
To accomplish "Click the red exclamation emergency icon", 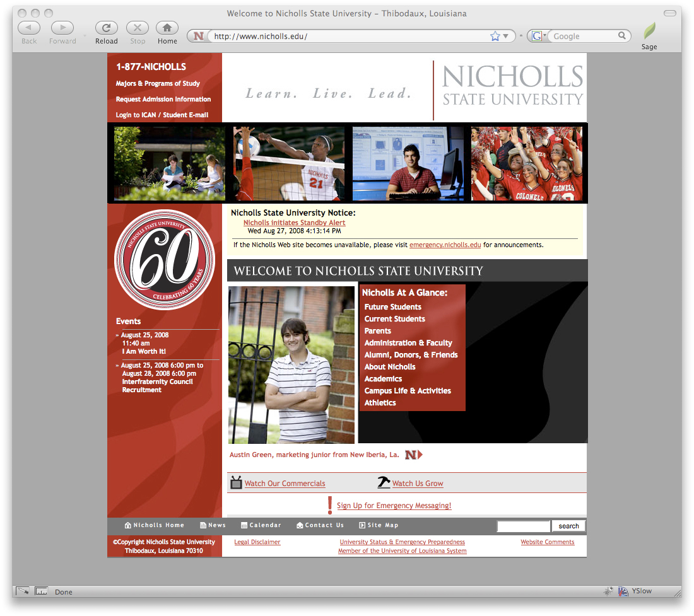I will tap(329, 505).
